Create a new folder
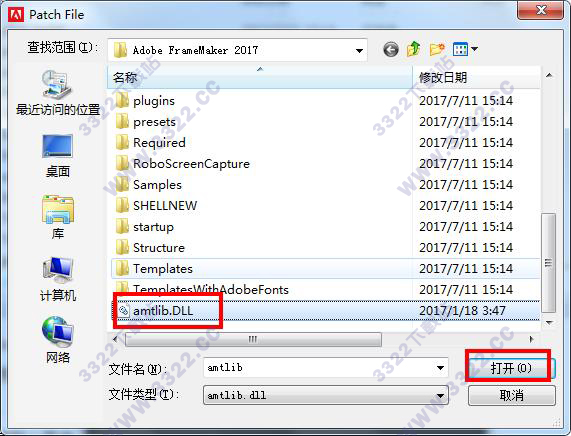Image resolution: width=571 pixels, height=436 pixels. (x=437, y=49)
